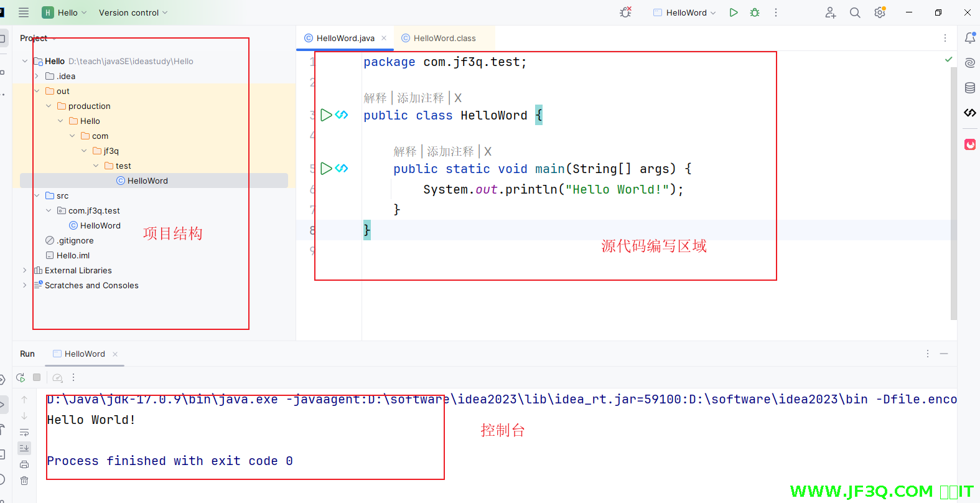Click gutter run icon beside class HelloWord
Screen dimensions: 980x503
326,115
